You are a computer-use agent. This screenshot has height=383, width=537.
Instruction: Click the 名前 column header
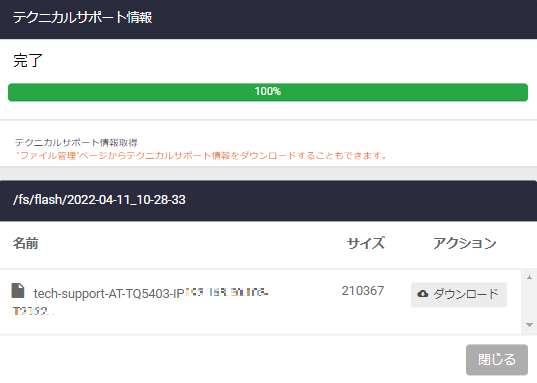(25, 243)
